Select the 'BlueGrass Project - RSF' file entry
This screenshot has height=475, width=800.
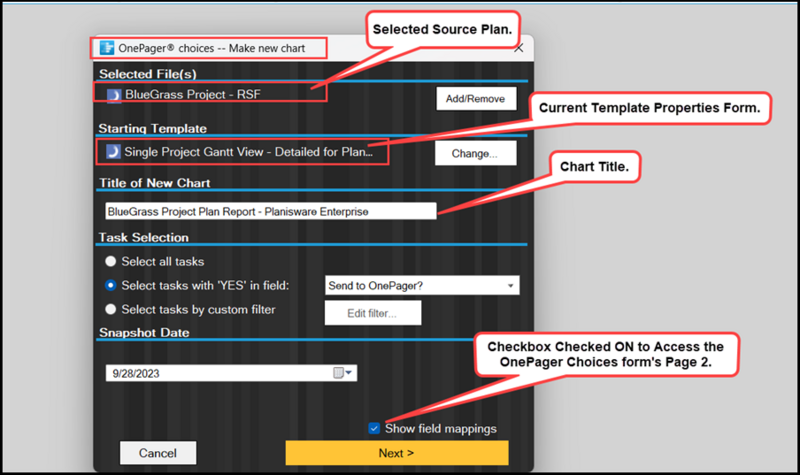pos(193,94)
